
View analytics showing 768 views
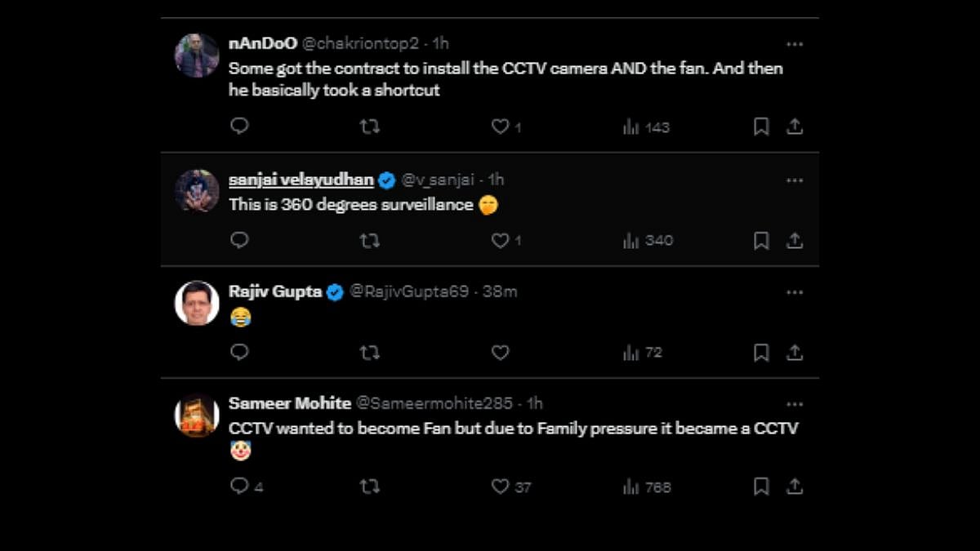[648, 487]
